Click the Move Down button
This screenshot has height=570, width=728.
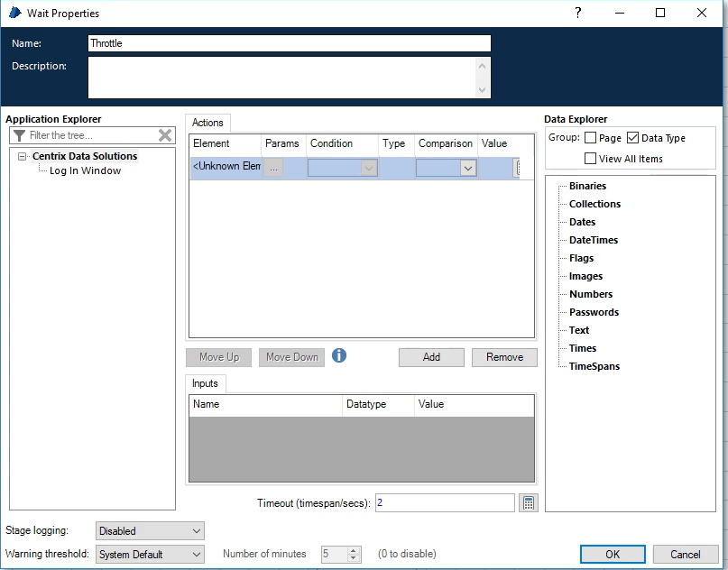pyautogui.click(x=292, y=357)
